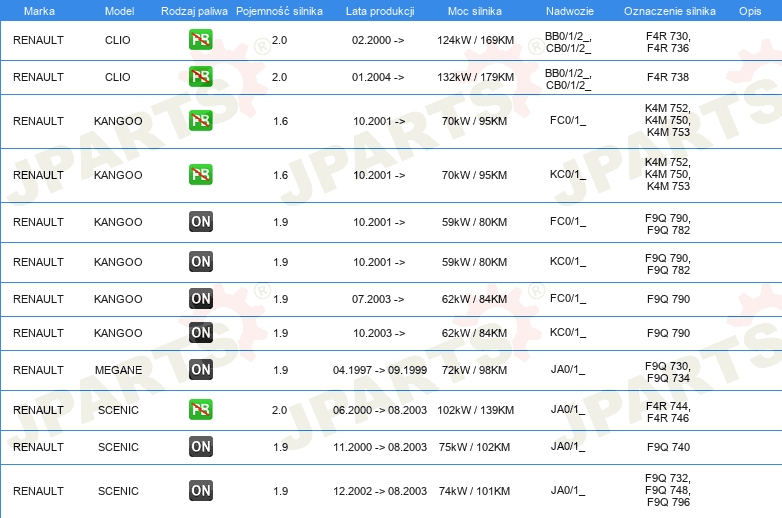782x518 pixels.
Task: Select the '132kW / 179KM' power cell
Action: tap(475, 77)
